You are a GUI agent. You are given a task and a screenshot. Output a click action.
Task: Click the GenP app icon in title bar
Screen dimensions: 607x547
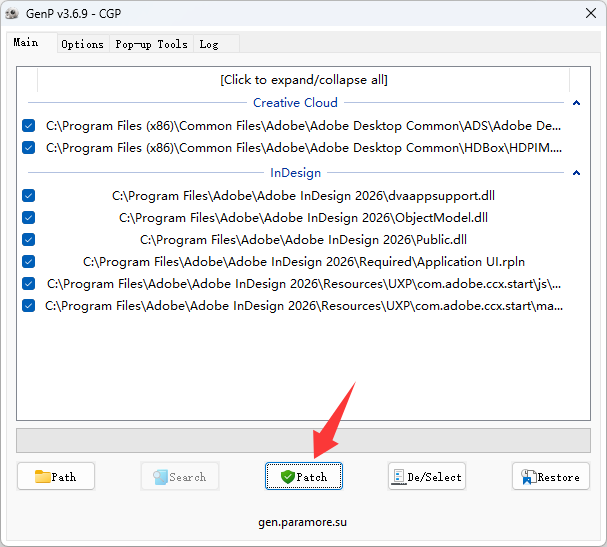tap(12, 14)
